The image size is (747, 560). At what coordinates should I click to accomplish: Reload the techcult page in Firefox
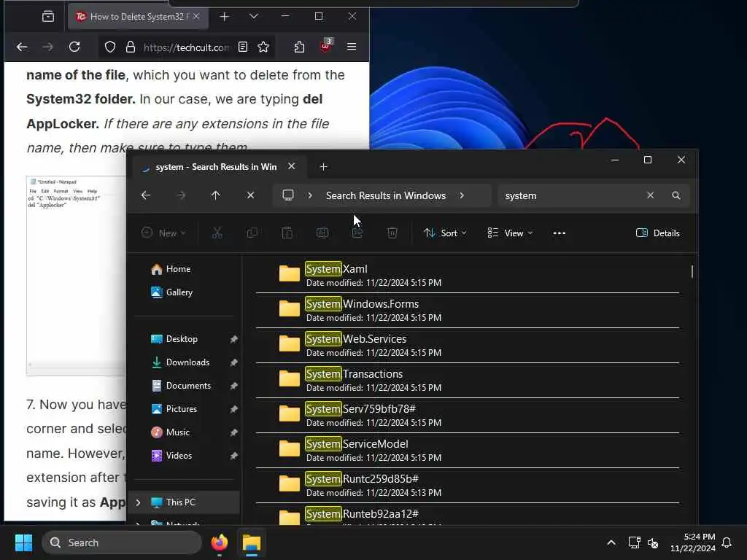[74, 47]
